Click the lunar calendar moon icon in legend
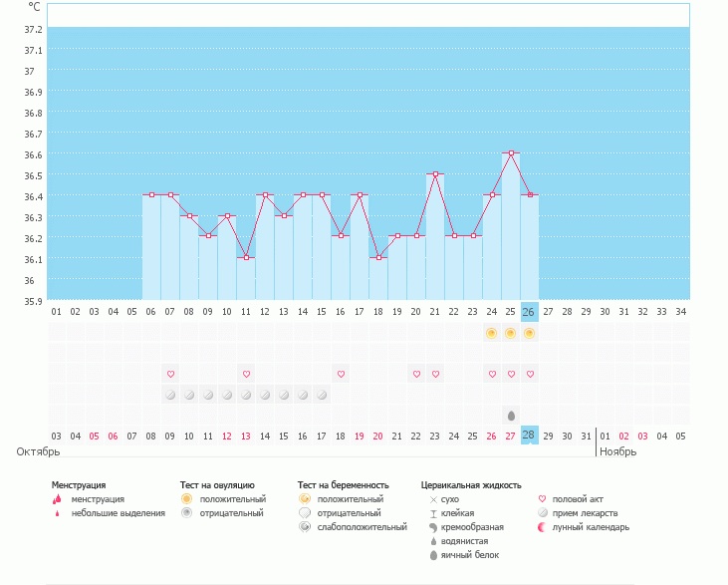This screenshot has width=728, height=585. (x=542, y=527)
